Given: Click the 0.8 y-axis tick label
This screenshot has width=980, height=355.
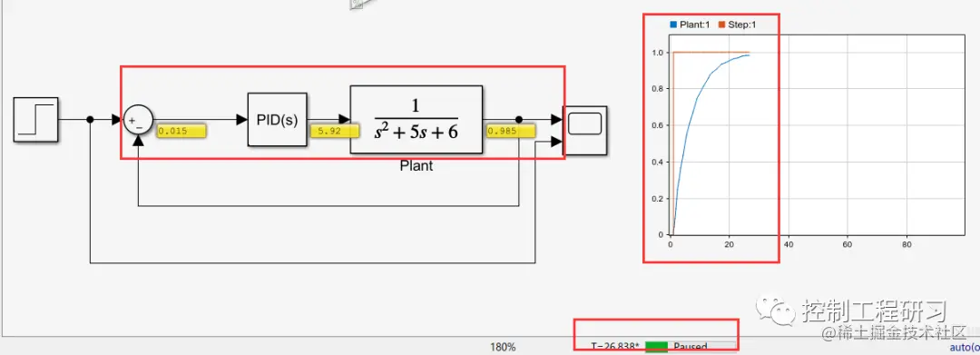Looking at the screenshot, I should click(x=657, y=89).
